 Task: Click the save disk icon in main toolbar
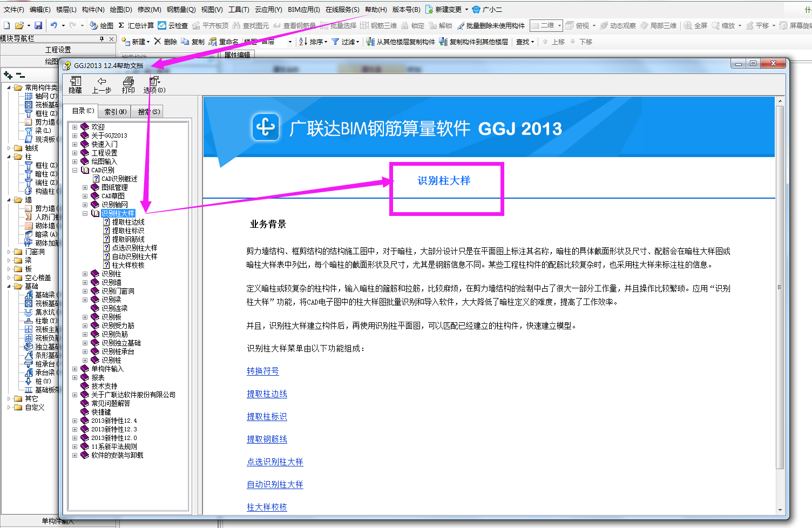tap(38, 25)
